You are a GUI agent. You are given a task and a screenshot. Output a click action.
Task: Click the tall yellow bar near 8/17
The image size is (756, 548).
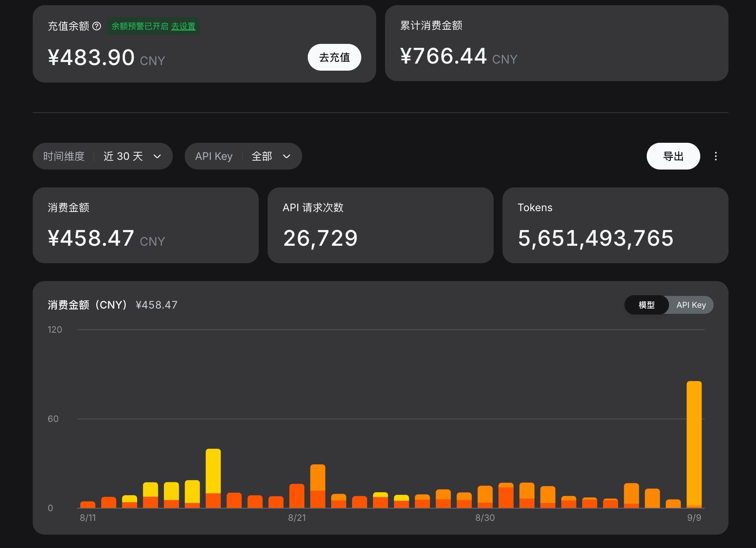(x=213, y=478)
